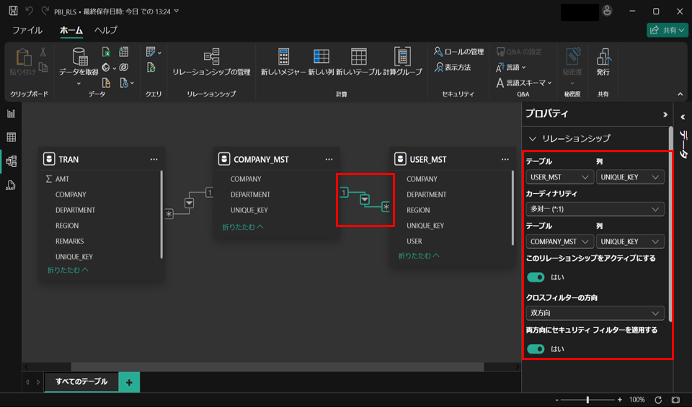Image resolution: width=692 pixels, height=407 pixels.
Task: Switch to Report view in left sidebar
Action: (11, 114)
